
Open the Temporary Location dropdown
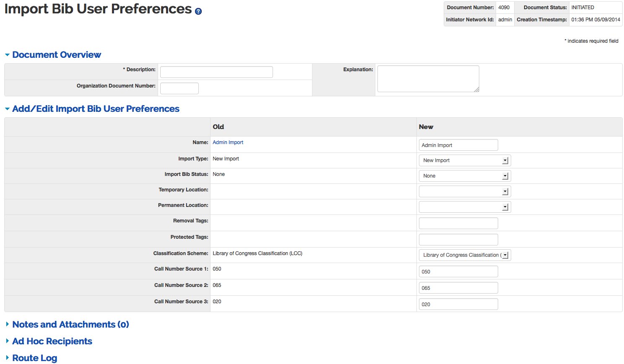click(465, 191)
